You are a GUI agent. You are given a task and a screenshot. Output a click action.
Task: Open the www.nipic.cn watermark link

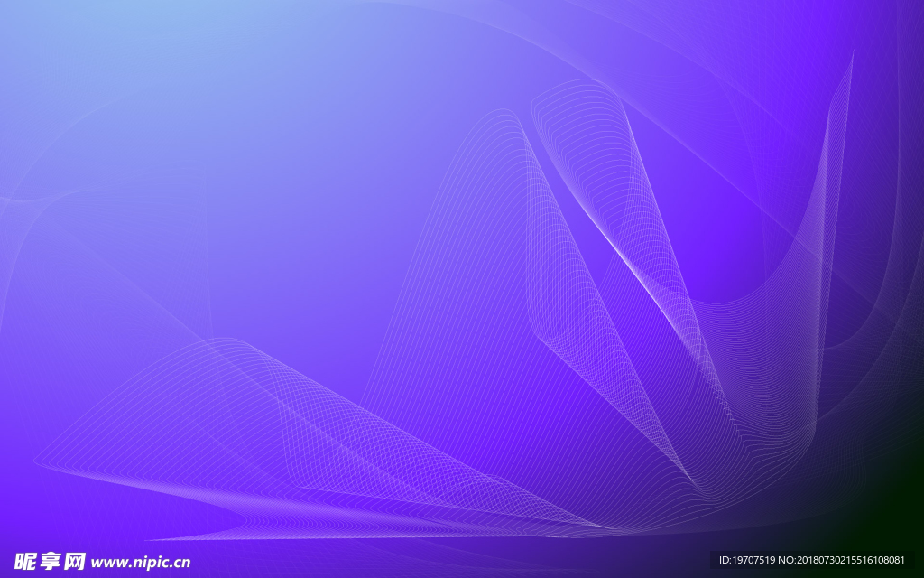[140, 562]
